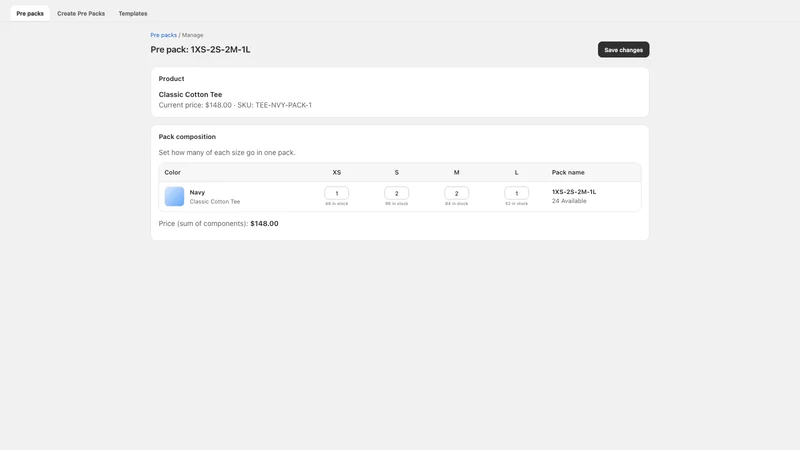Follow the Pre packs breadcrumb link
This screenshot has width=800, height=450.
[x=163, y=35]
